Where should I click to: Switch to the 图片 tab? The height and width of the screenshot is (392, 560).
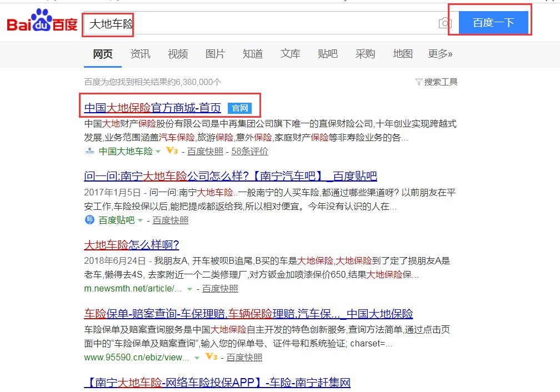point(215,54)
